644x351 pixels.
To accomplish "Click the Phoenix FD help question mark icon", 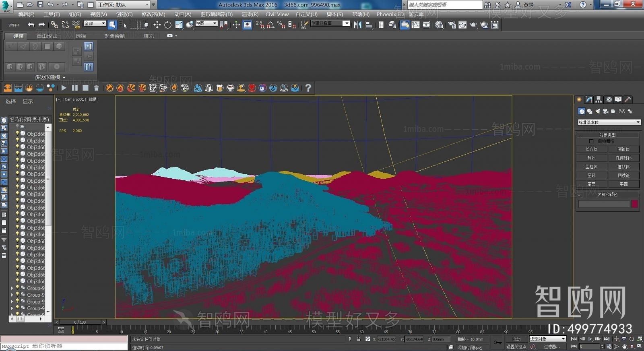I will pyautogui.click(x=308, y=88).
